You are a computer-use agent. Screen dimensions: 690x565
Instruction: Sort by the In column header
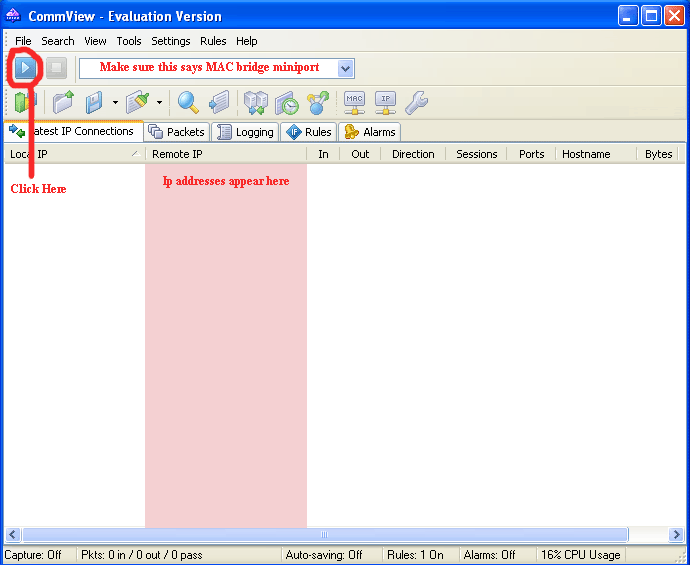click(x=323, y=154)
